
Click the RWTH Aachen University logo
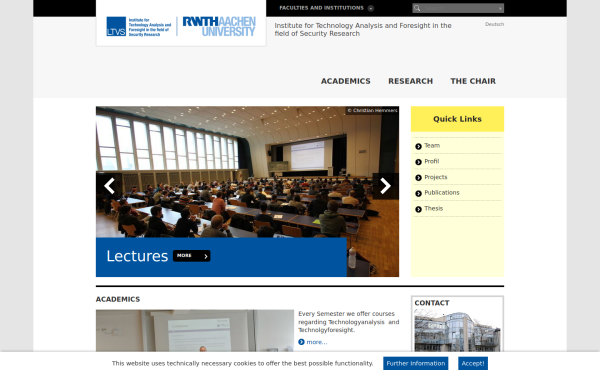219,26
